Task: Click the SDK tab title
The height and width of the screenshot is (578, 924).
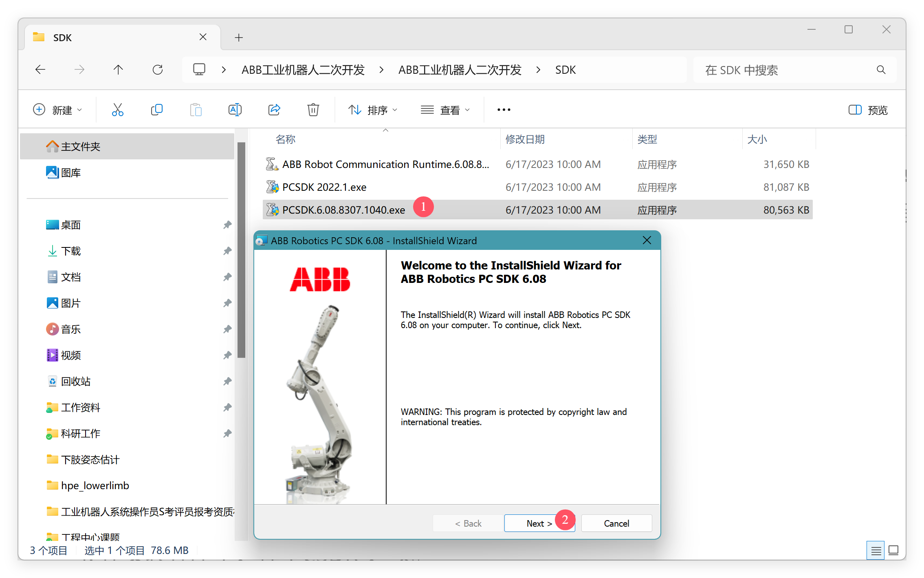Action: (x=62, y=38)
